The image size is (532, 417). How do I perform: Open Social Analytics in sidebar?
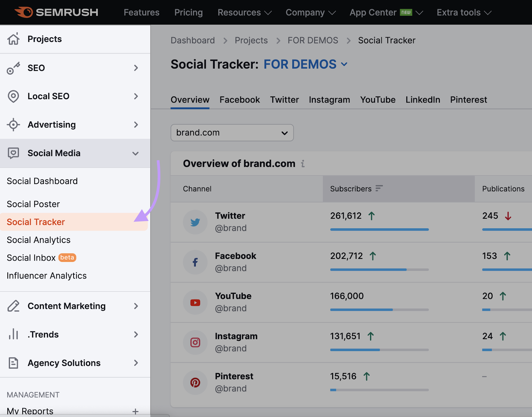(x=39, y=240)
